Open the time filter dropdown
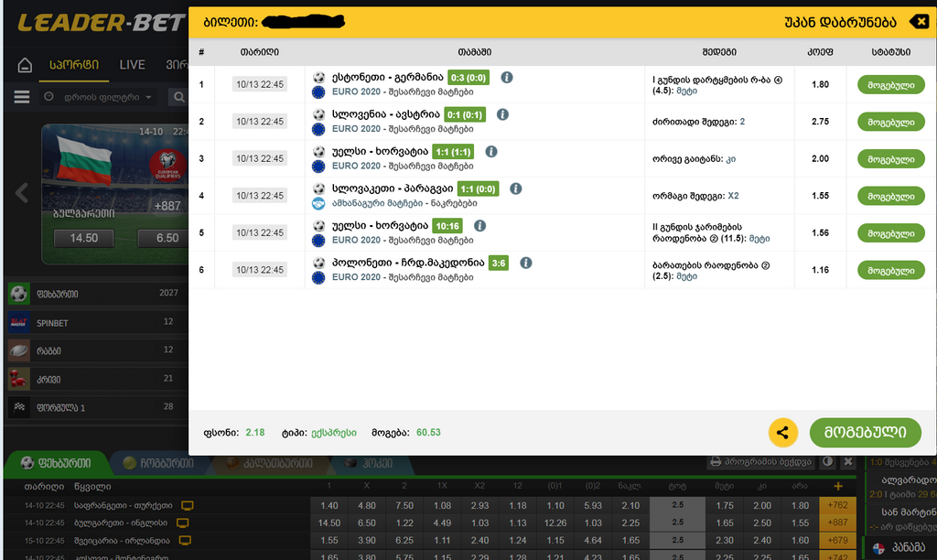 99,97
